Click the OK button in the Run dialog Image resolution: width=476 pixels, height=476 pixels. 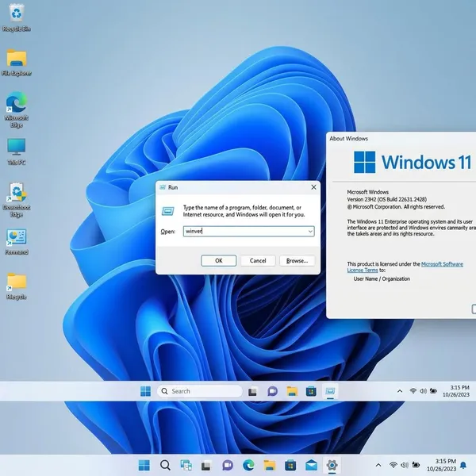[219, 261]
